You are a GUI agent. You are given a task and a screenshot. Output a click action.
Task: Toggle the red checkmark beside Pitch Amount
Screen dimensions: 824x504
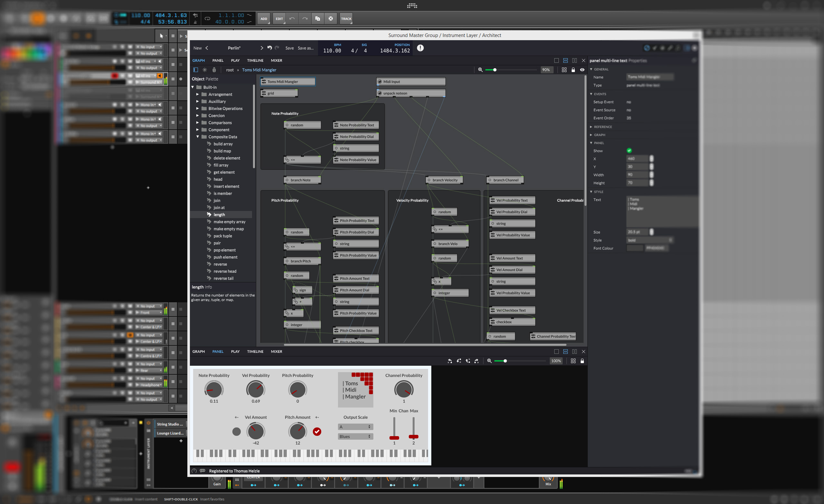[x=317, y=432]
